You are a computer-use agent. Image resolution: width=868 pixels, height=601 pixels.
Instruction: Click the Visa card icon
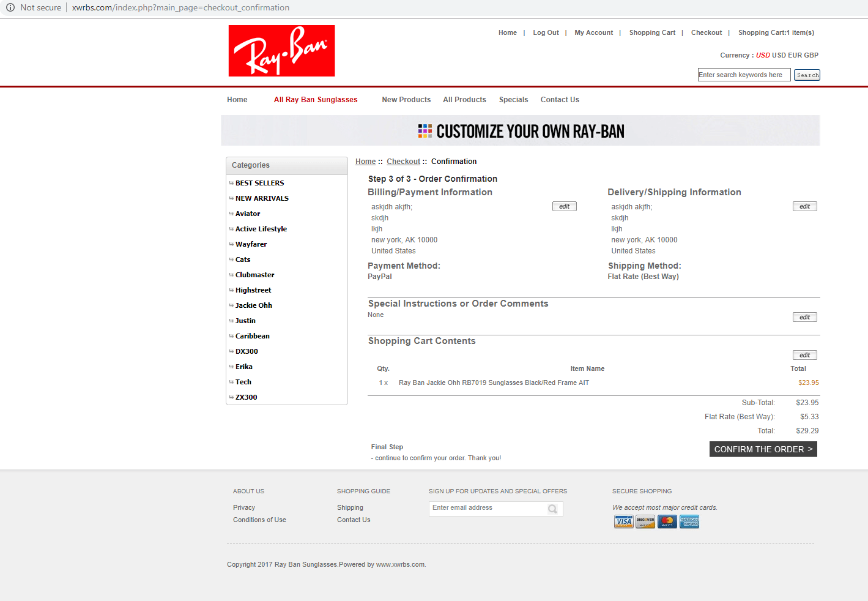point(624,521)
